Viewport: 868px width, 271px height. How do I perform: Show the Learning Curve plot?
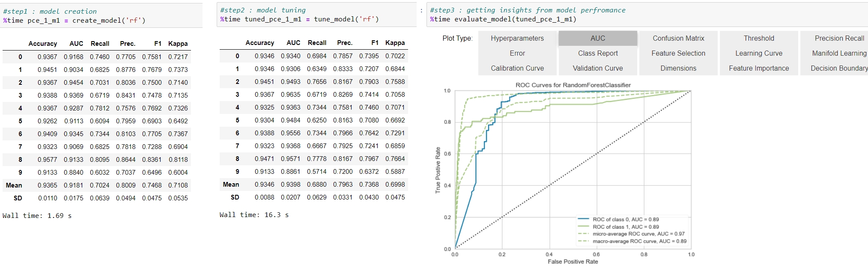tap(759, 53)
